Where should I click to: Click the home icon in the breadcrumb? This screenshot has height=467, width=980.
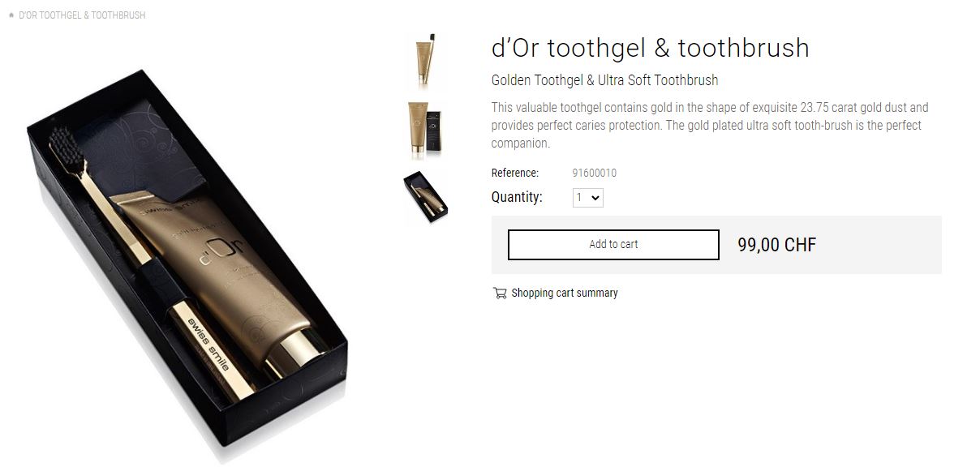[11, 15]
